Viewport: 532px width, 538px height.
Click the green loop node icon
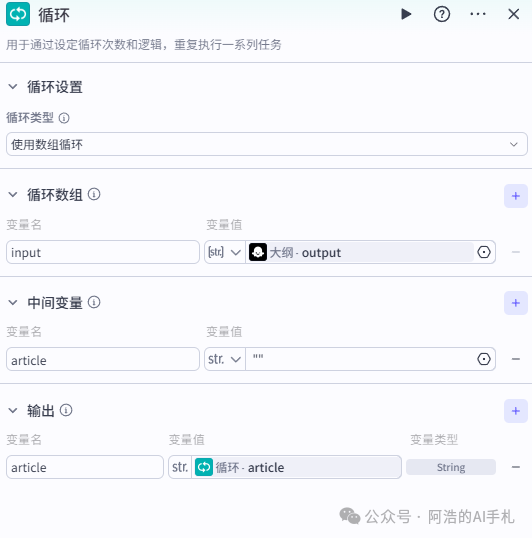pos(18,14)
